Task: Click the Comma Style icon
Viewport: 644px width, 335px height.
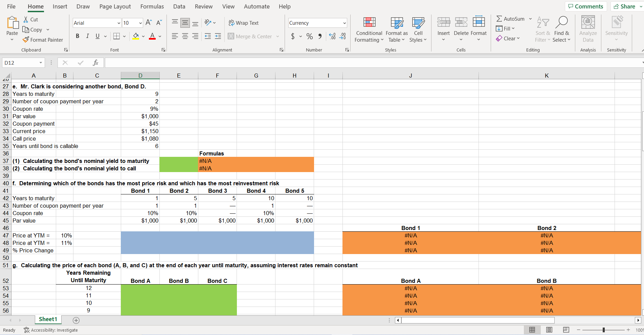Action: tap(319, 36)
